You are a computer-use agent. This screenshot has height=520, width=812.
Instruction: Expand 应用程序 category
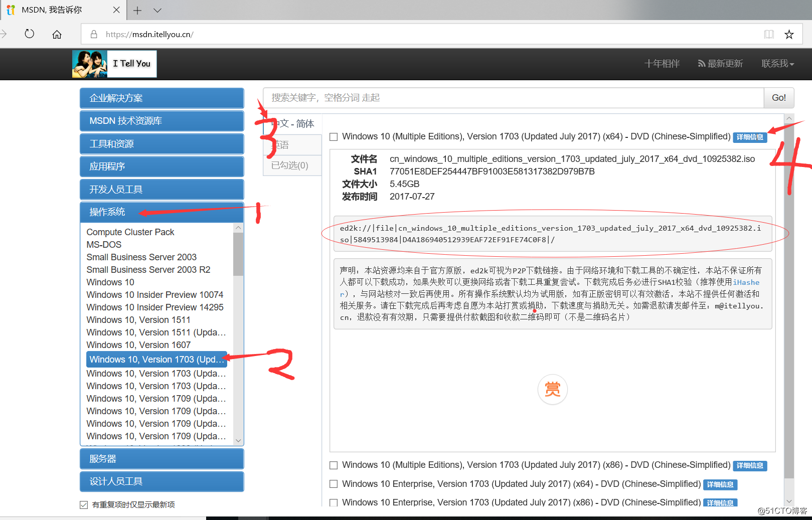click(162, 166)
